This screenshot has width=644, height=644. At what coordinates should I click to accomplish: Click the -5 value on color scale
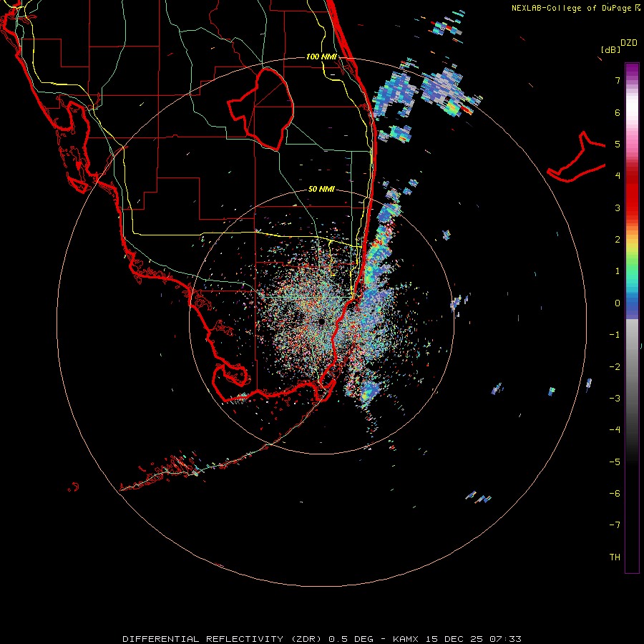(x=615, y=462)
